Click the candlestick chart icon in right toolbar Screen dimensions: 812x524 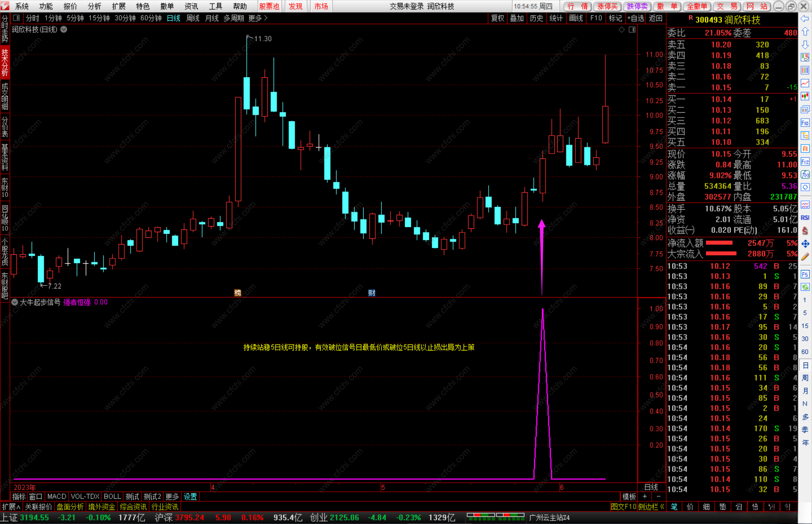pos(805,96)
